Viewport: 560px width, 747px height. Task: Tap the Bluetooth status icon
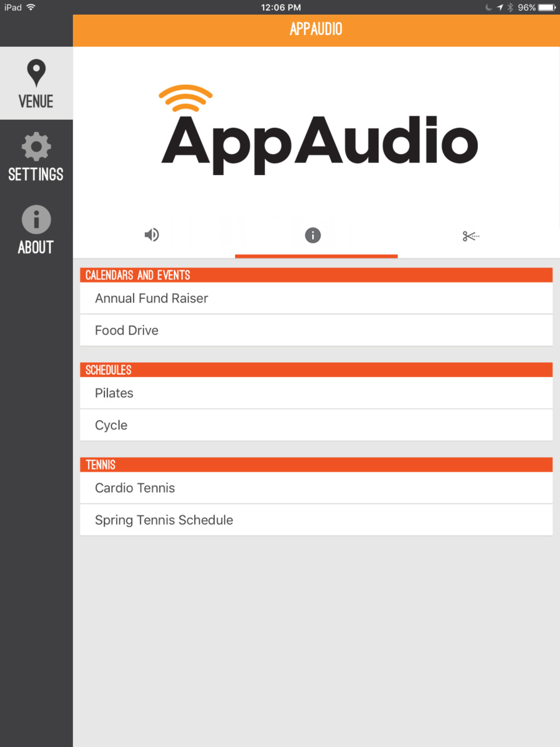pos(510,7)
